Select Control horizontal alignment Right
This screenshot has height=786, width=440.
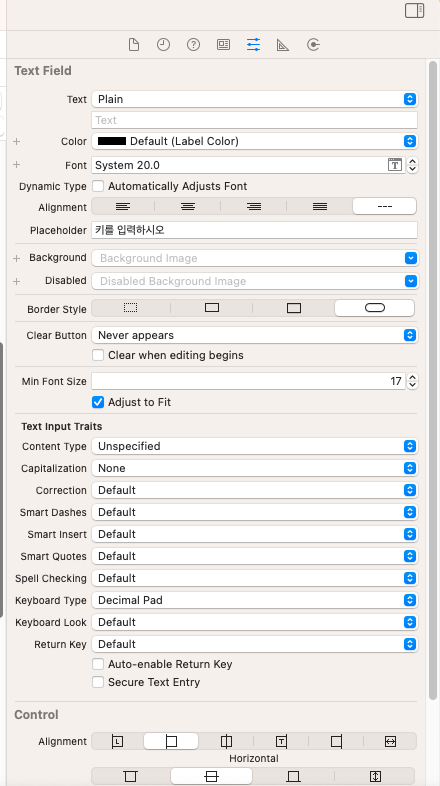[x=336, y=741]
